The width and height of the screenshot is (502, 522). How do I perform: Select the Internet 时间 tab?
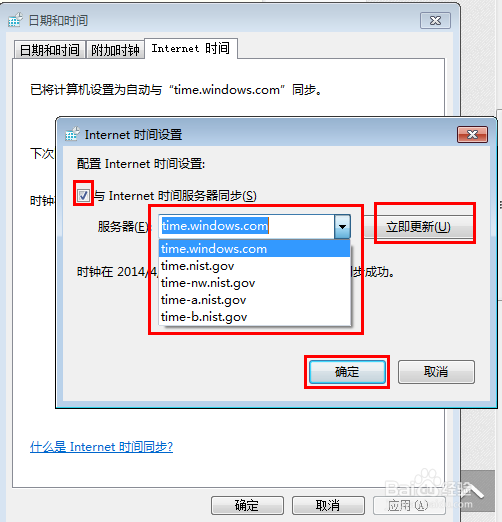pos(191,49)
